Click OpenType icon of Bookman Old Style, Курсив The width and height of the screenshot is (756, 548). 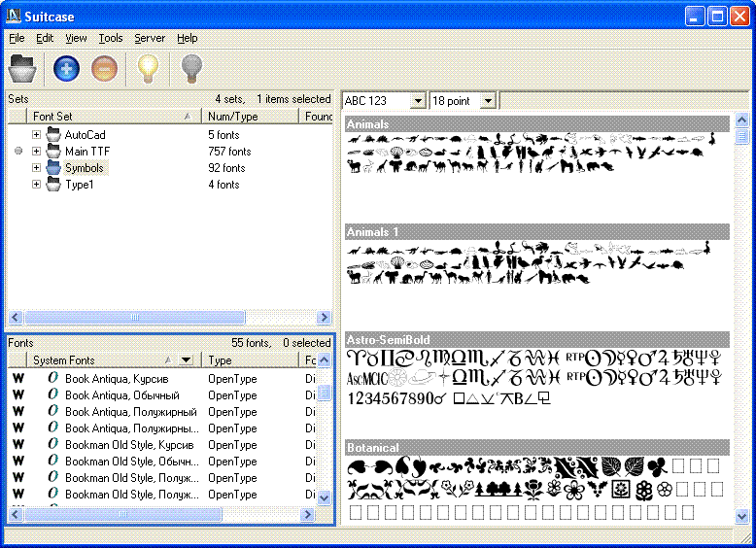pyautogui.click(x=53, y=444)
